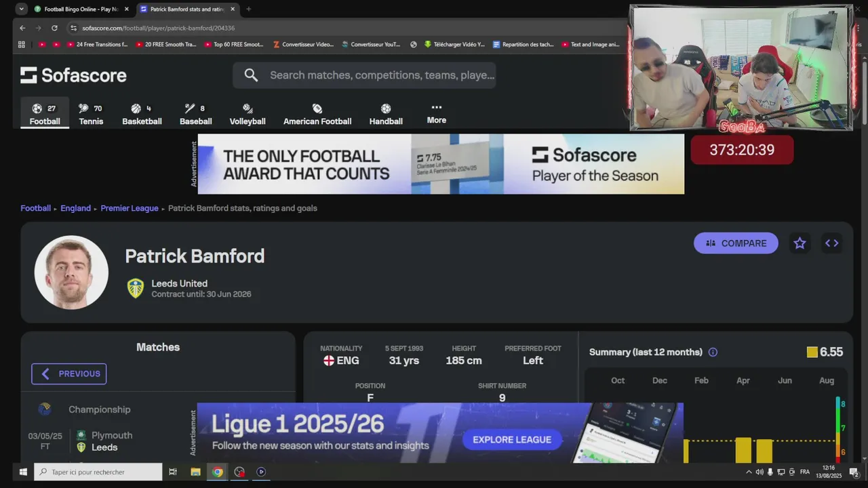Select the American Football sport tab
868x488 pixels.
317,115
